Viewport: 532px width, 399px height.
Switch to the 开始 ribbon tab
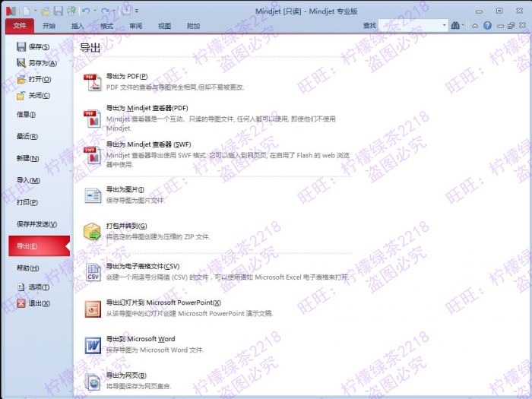point(49,26)
